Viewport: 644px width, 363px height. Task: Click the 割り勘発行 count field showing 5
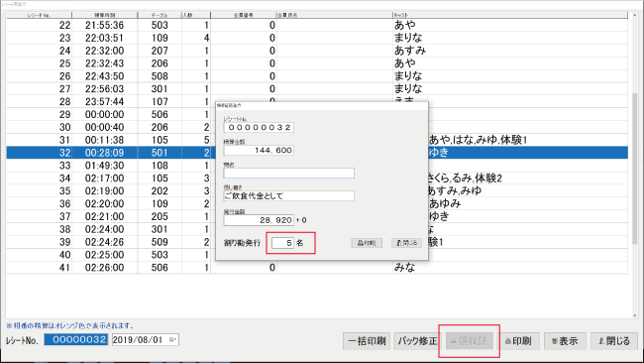[282, 243]
